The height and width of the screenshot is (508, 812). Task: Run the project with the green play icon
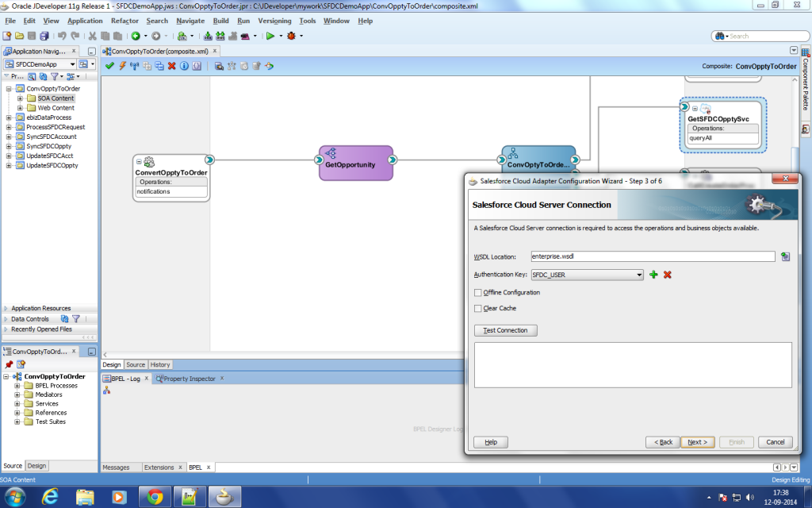270,36
